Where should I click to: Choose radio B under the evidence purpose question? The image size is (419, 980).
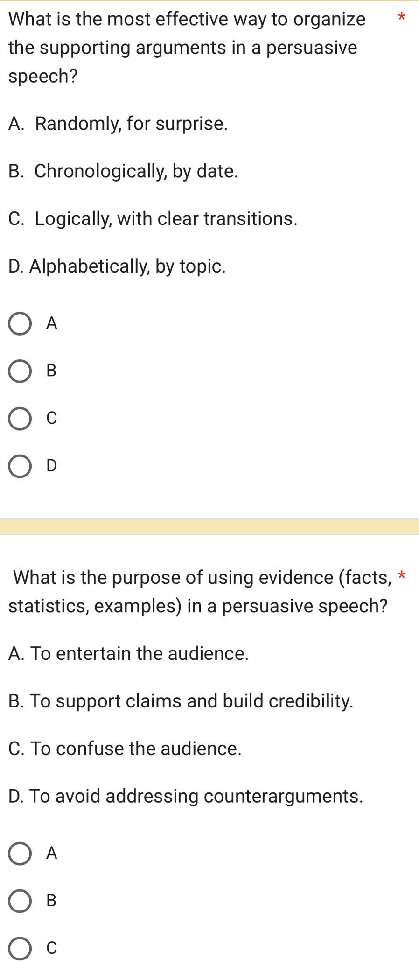(20, 901)
